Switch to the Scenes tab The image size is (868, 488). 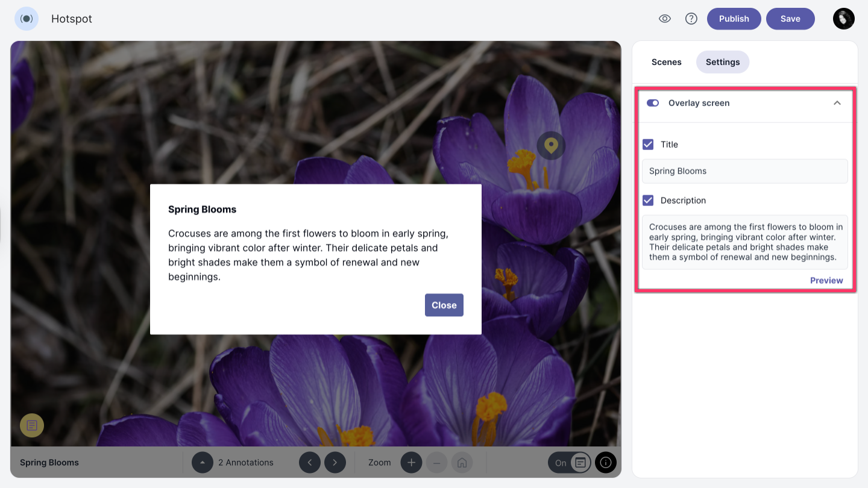coord(666,62)
